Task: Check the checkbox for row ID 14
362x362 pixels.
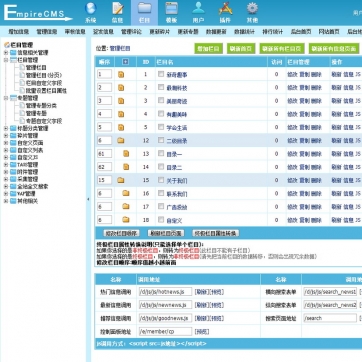Action: (161, 166)
